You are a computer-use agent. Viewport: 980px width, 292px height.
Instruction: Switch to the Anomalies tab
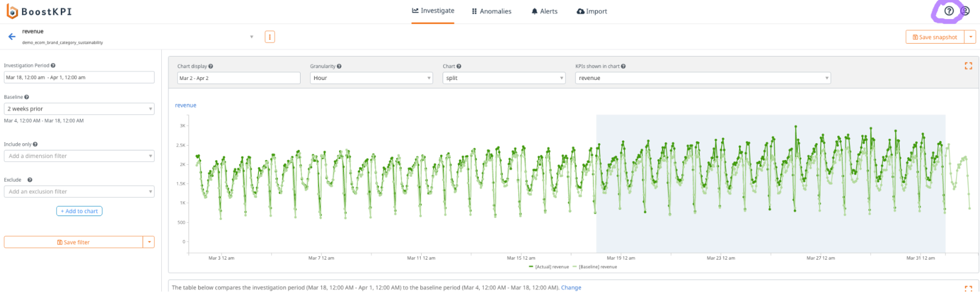pos(491,11)
